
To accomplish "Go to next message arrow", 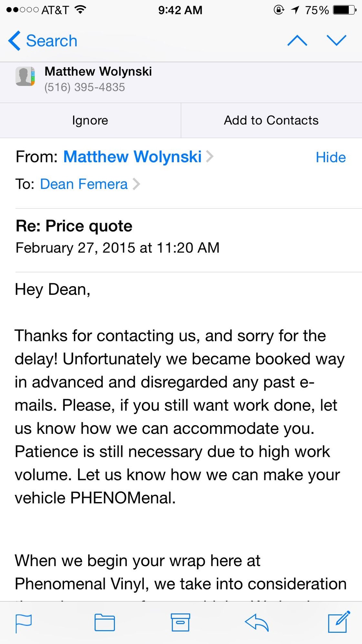I will [336, 41].
